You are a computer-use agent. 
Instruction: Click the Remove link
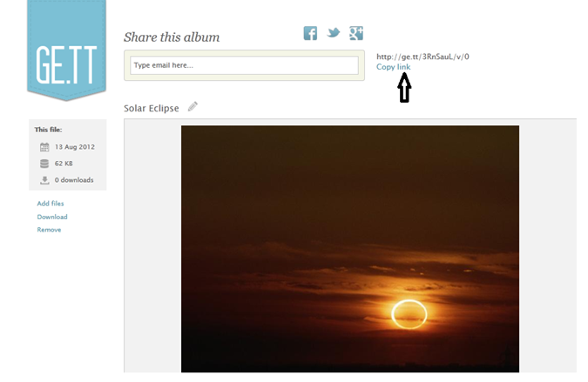(x=49, y=230)
